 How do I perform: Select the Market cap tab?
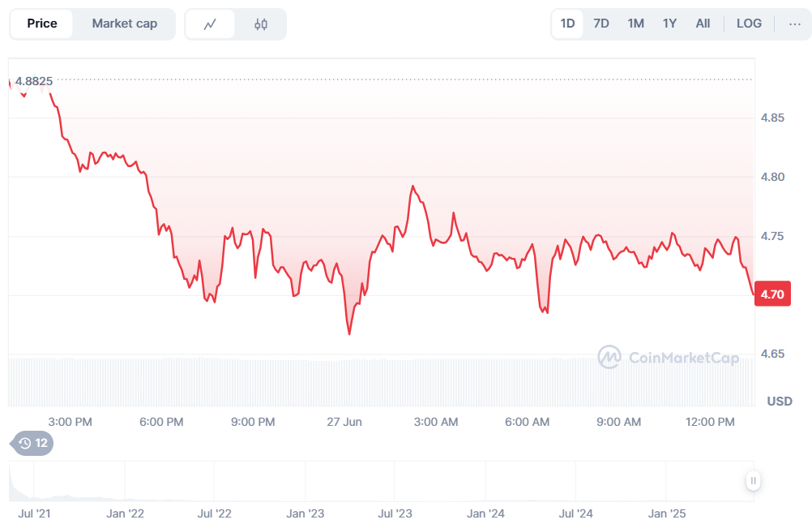[124, 24]
